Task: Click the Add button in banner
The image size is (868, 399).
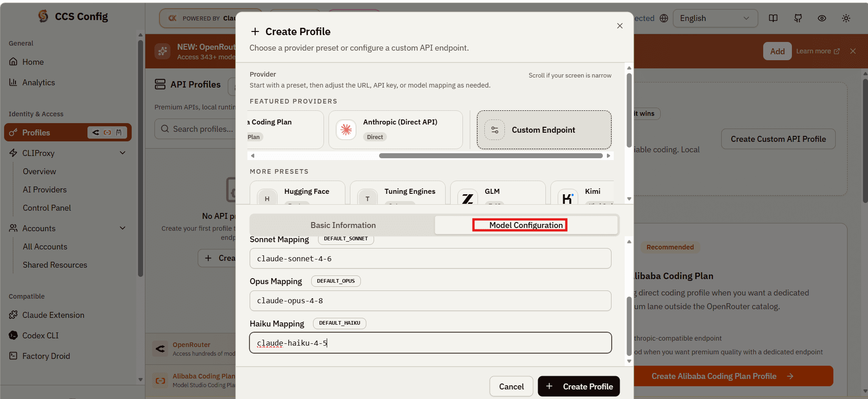Action: pos(777,51)
